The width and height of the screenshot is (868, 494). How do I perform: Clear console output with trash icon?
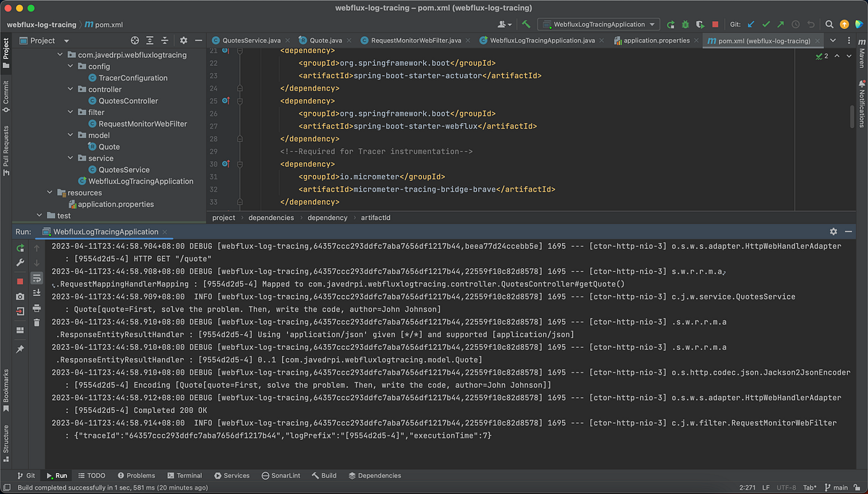click(36, 323)
